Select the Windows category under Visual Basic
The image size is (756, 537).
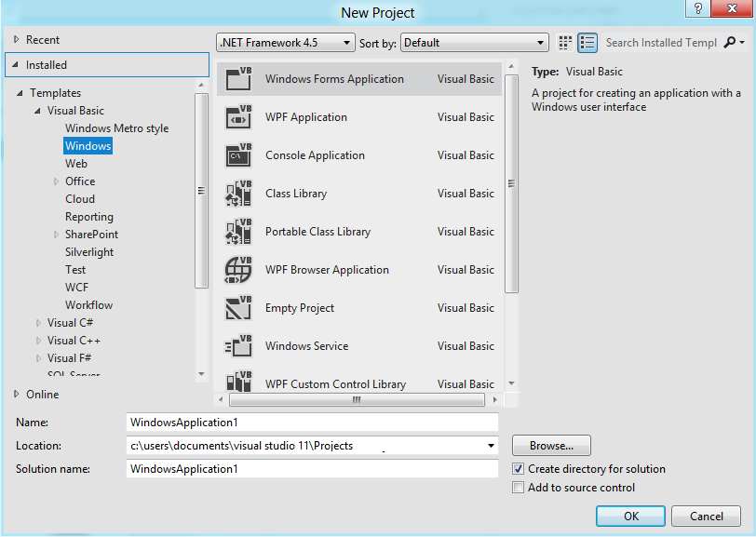click(x=88, y=145)
